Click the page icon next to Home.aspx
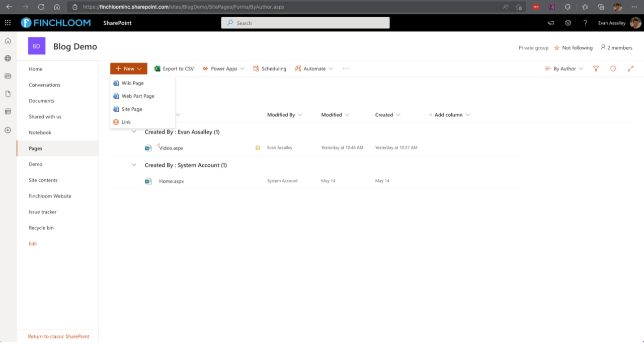The height and width of the screenshot is (344, 644). (x=148, y=181)
